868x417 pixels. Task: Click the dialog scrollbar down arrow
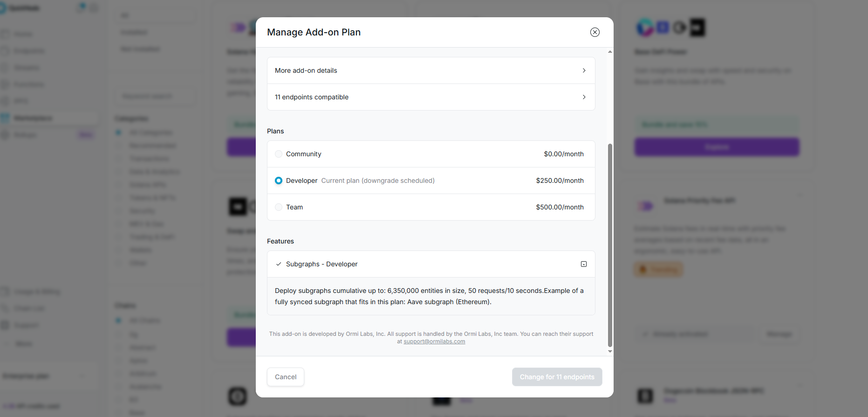click(x=610, y=351)
